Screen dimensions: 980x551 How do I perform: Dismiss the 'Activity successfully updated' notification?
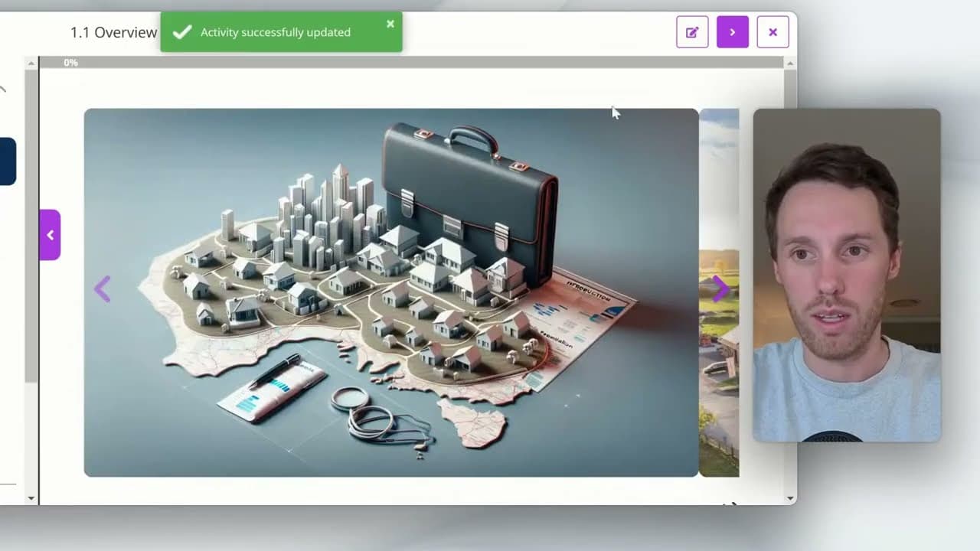tap(390, 24)
